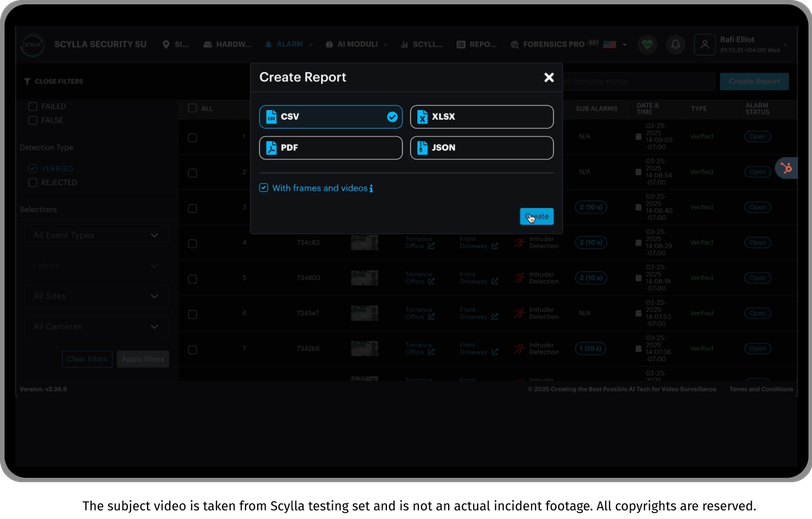Open the Labels dropdown

point(96,266)
